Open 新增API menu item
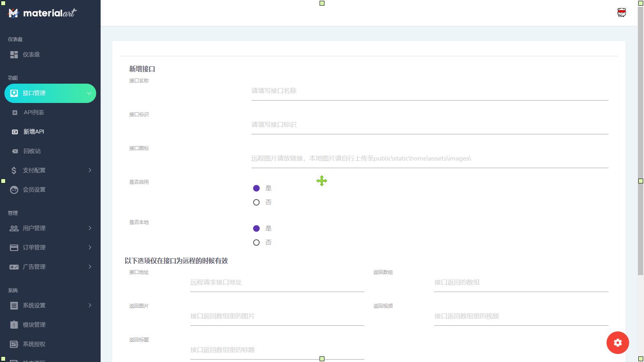Screen dimensions: 644x362 click(x=34, y=132)
